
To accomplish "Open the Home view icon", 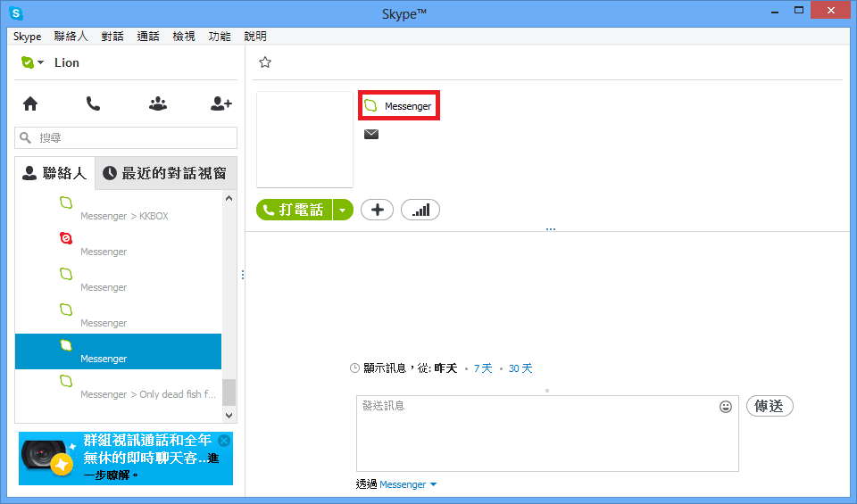I will pos(30,103).
